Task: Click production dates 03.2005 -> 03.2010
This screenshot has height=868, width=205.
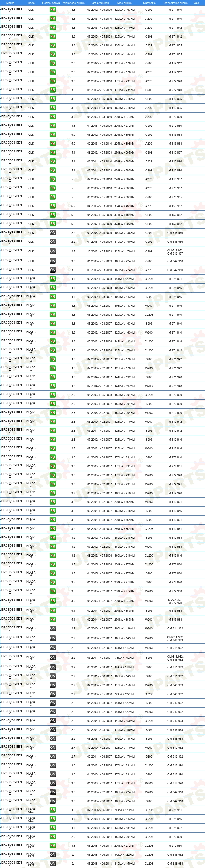Action: point(100,270)
